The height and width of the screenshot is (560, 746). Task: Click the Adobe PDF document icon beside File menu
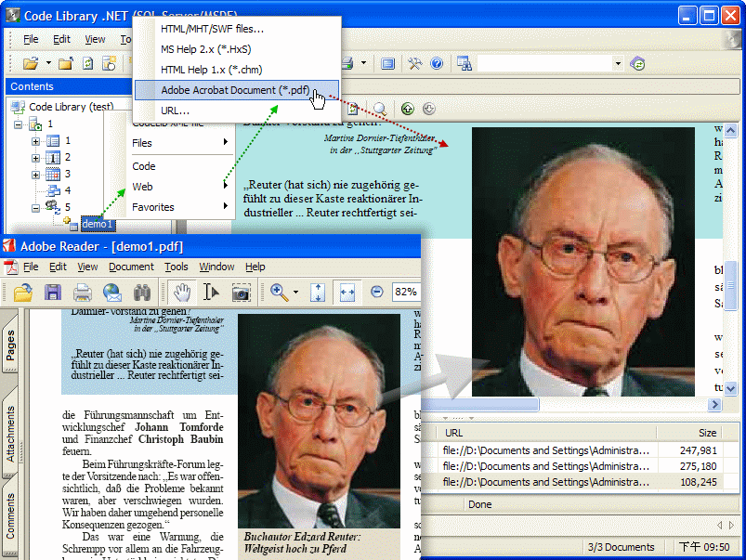pos(11,267)
